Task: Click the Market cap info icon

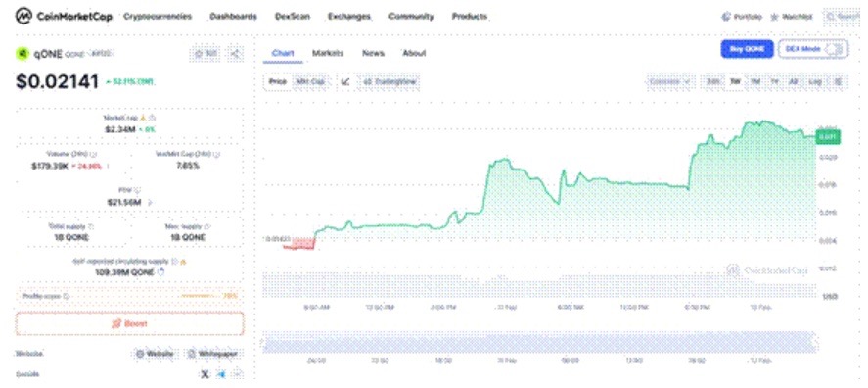Action: (153, 118)
